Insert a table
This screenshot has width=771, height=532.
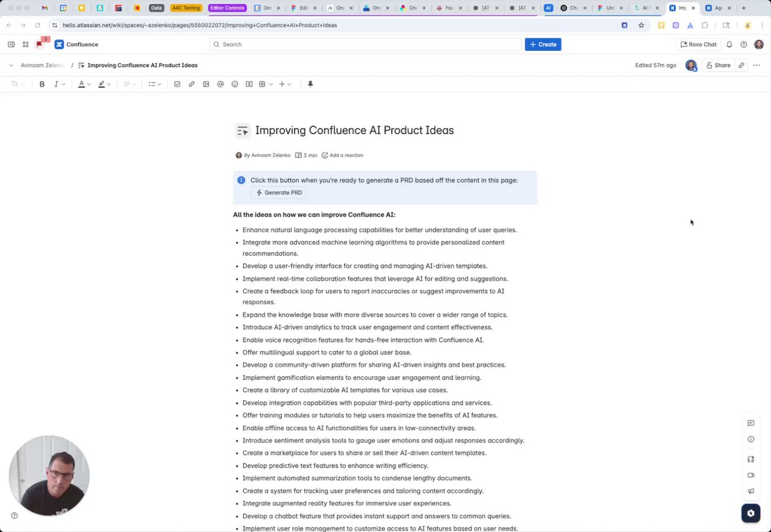tap(262, 84)
